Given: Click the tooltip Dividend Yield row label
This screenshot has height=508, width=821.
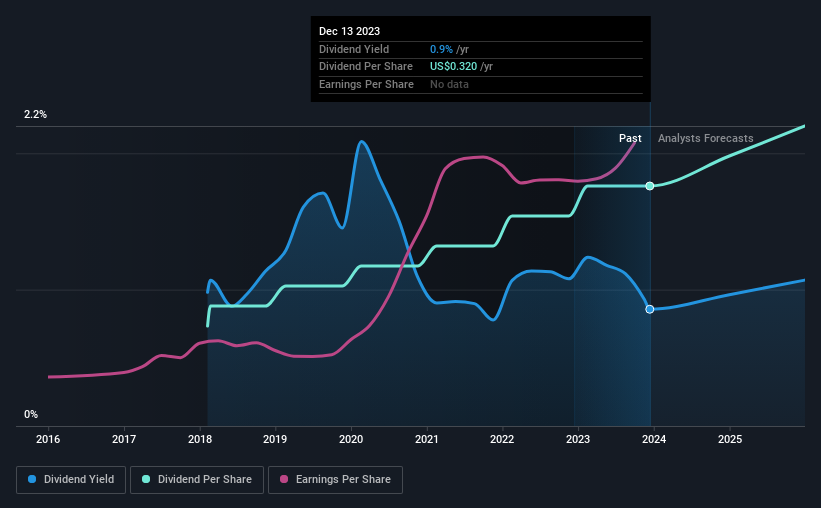Looking at the screenshot, I should [x=354, y=49].
